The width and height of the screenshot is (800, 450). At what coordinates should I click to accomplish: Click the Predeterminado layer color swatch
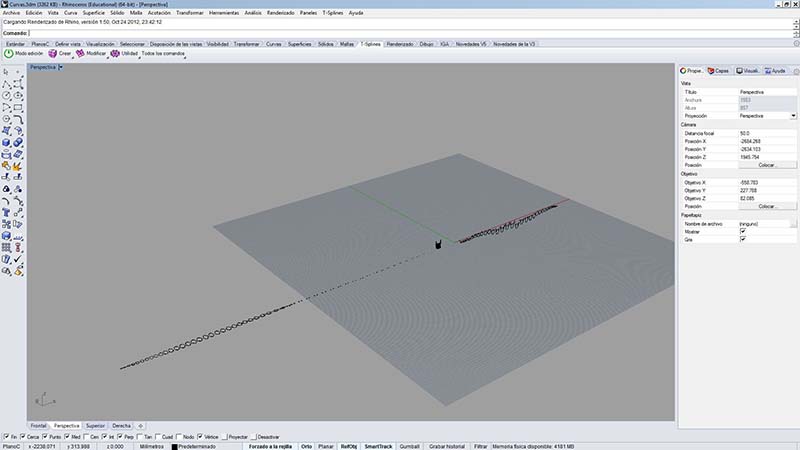174,446
